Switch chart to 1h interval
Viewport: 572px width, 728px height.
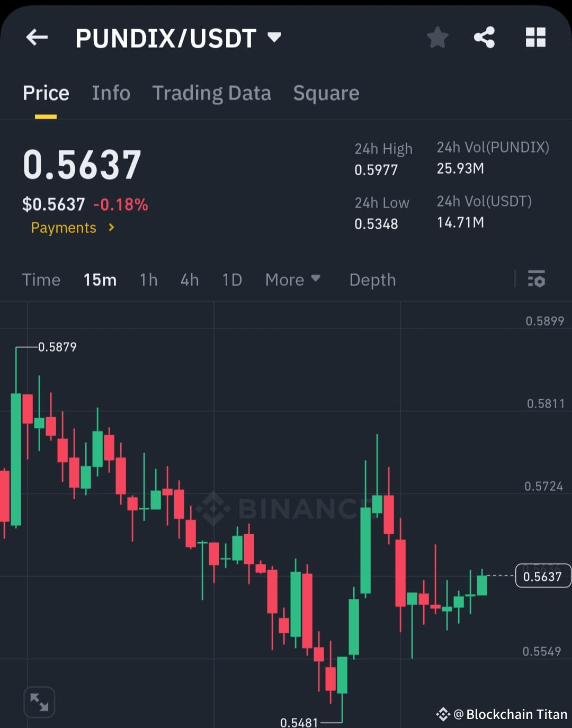coord(148,280)
